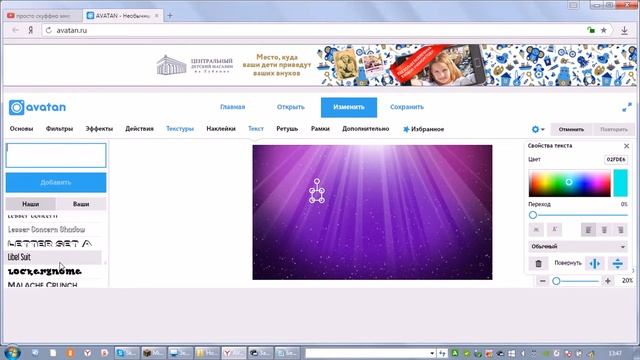Switch to the Наши fonts tab

coord(31,204)
